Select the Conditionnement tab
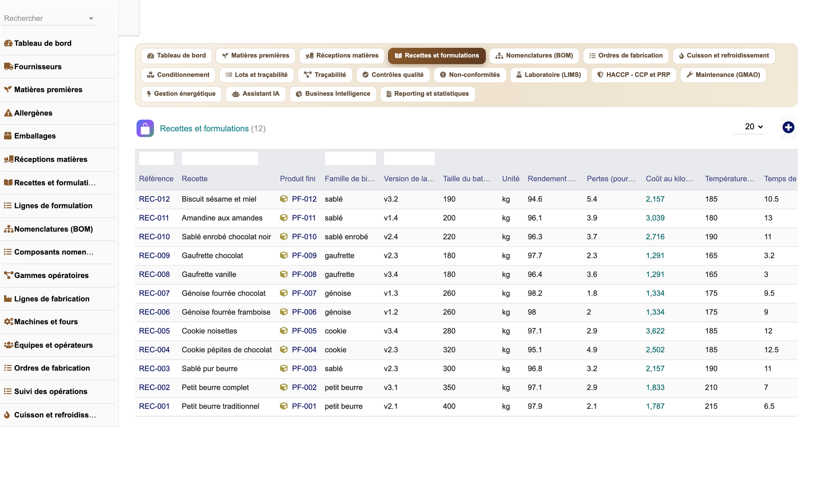The image size is (815, 504). point(178,75)
